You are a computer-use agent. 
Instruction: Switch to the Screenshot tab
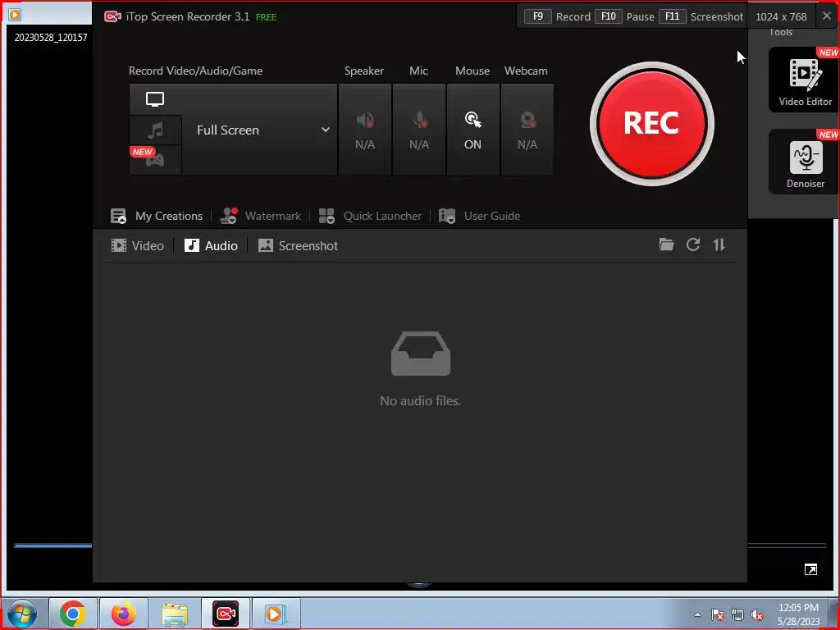coord(298,246)
